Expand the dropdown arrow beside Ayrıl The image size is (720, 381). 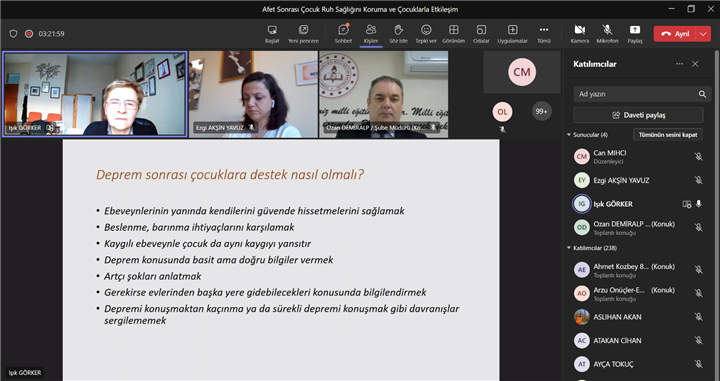click(x=703, y=34)
